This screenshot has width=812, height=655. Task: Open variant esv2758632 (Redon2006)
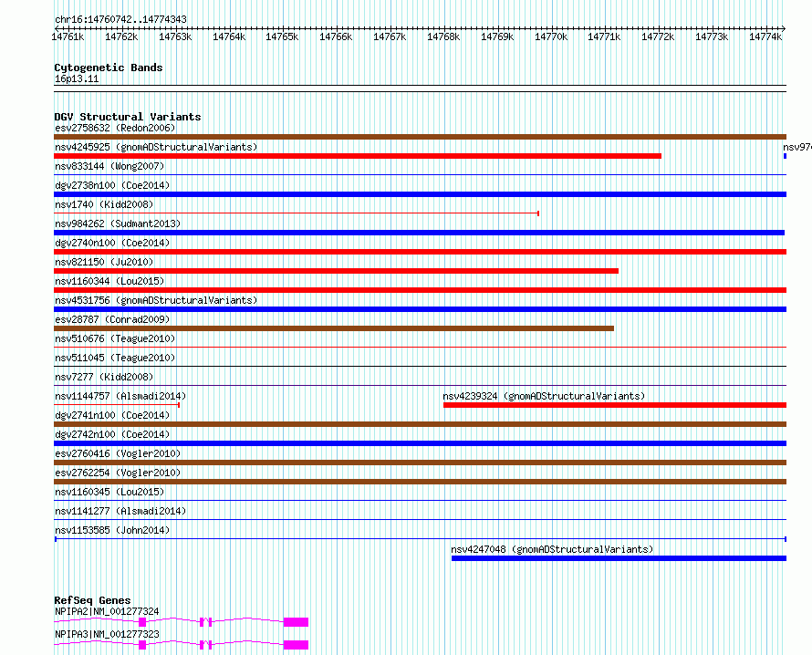(115, 128)
